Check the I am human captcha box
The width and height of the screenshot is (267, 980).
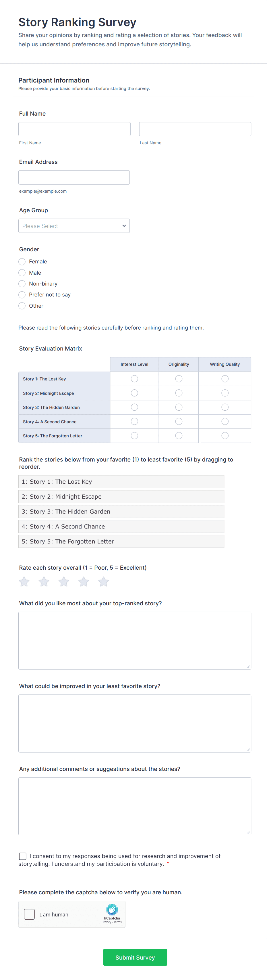click(x=29, y=914)
